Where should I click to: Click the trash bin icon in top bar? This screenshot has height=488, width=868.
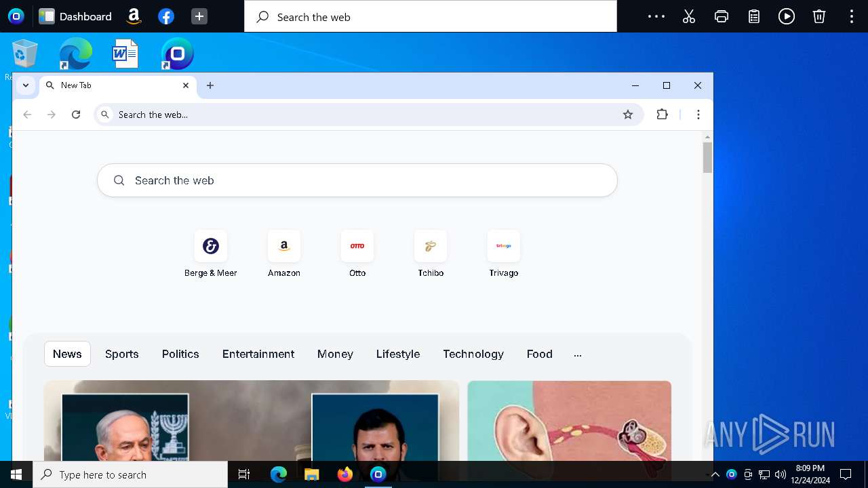tap(819, 16)
